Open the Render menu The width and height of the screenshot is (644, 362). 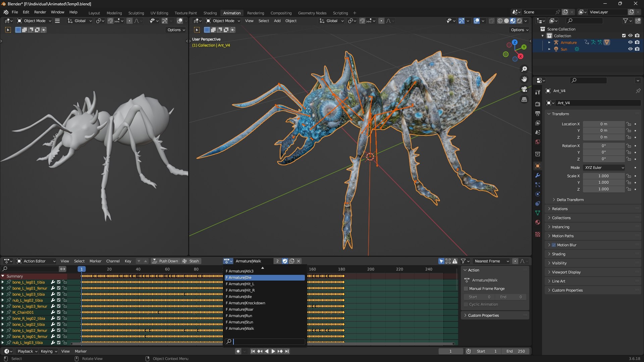coord(40,12)
